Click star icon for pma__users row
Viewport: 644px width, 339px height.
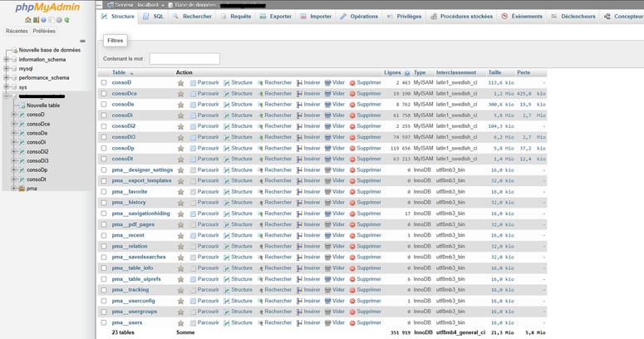[180, 323]
